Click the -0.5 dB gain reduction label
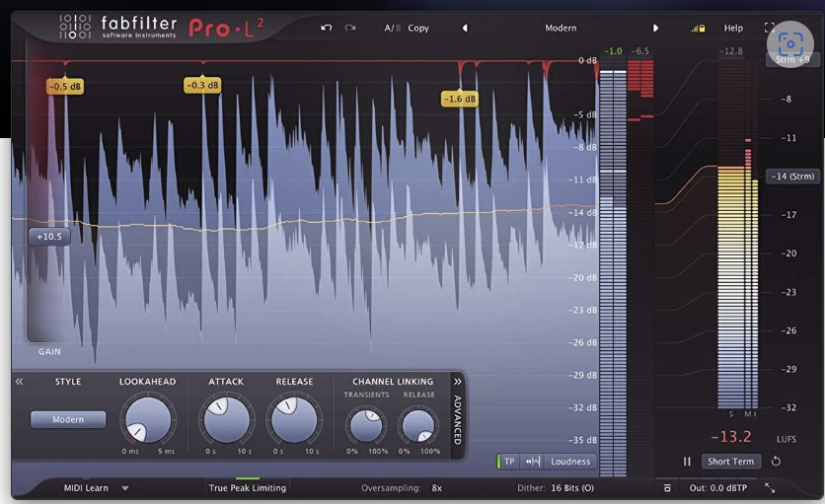The image size is (825, 504). click(x=65, y=86)
